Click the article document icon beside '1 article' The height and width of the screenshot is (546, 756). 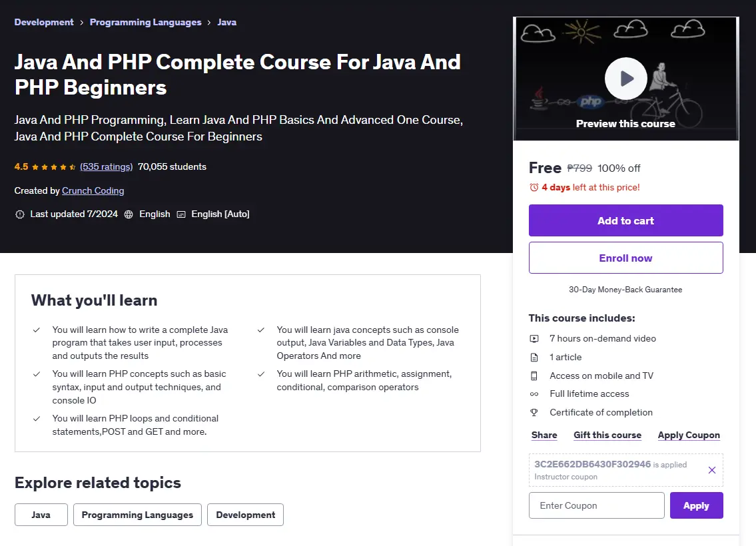click(534, 357)
